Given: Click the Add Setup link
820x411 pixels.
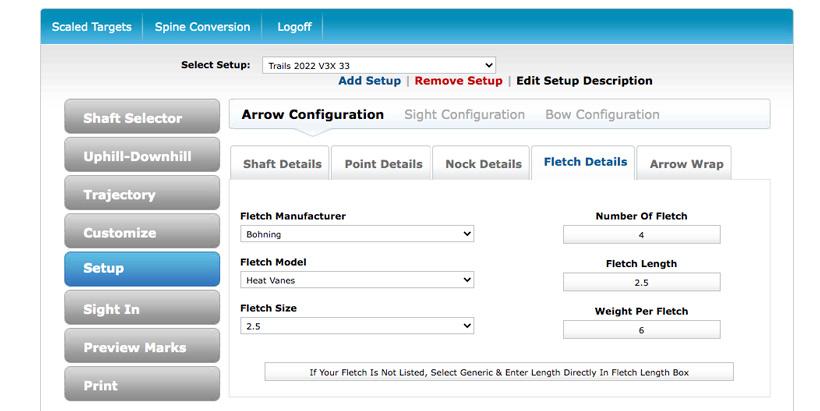Looking at the screenshot, I should 369,81.
